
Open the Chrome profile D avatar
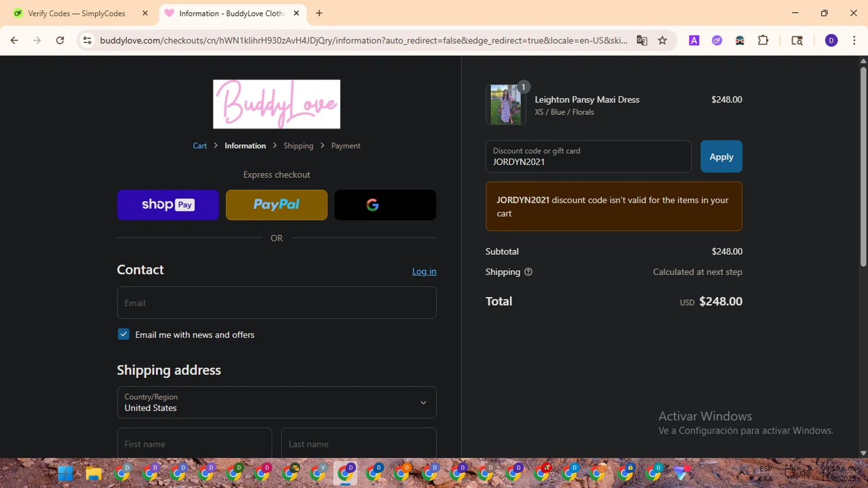point(831,41)
